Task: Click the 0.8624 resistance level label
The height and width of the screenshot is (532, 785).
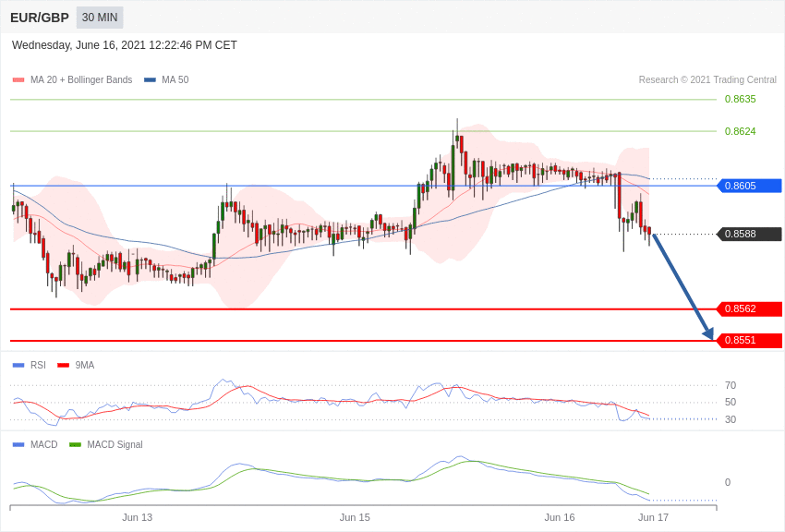Action: (x=740, y=131)
